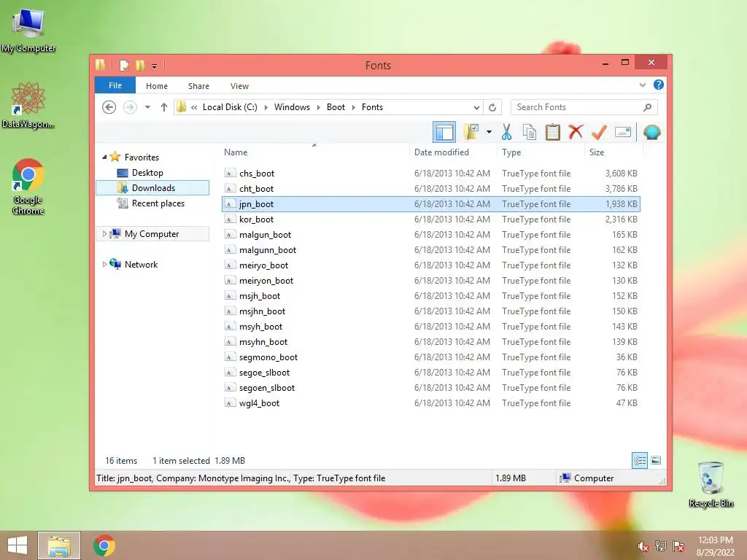Collapse the Favorites tree node
This screenshot has height=560, width=747.
[104, 157]
